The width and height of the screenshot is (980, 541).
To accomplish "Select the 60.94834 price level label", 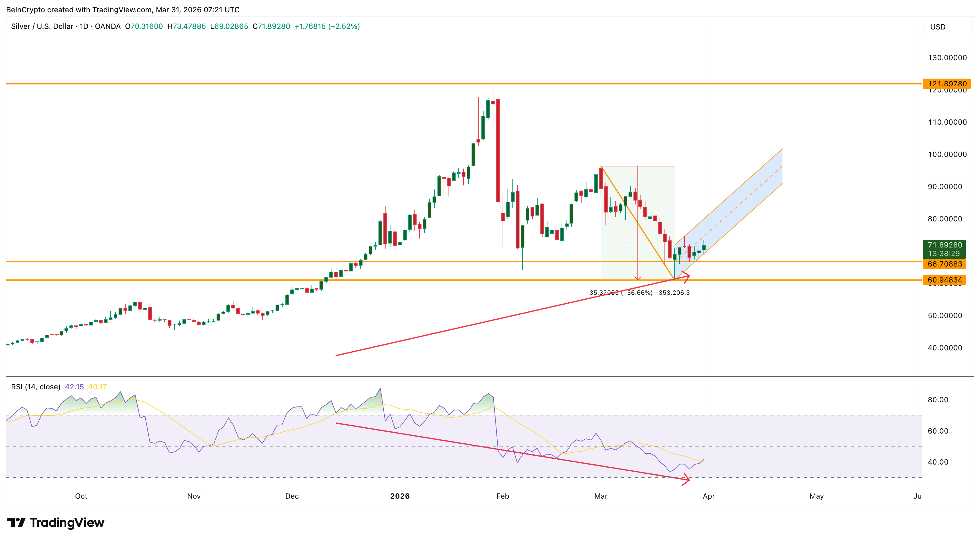I will pos(944,280).
